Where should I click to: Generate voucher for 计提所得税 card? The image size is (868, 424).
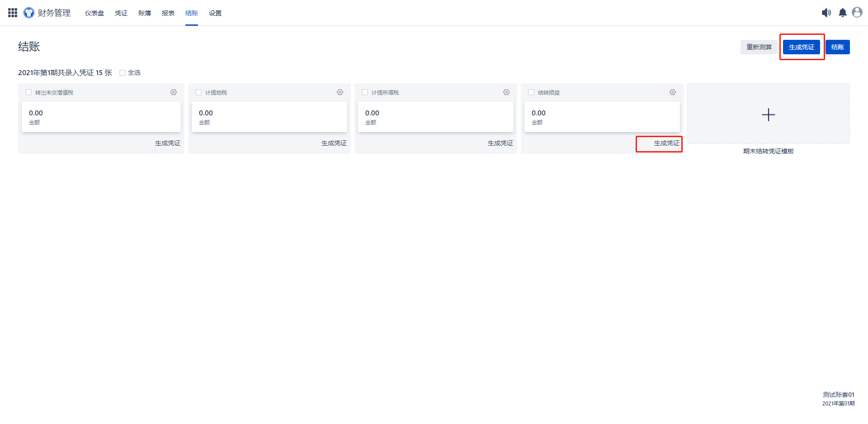point(500,143)
